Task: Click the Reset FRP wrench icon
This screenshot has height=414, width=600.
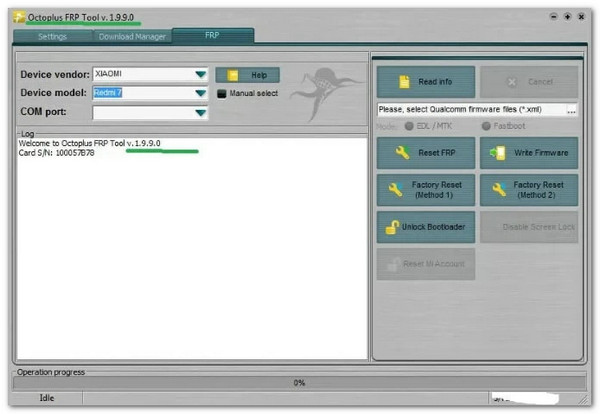Action: click(x=402, y=153)
